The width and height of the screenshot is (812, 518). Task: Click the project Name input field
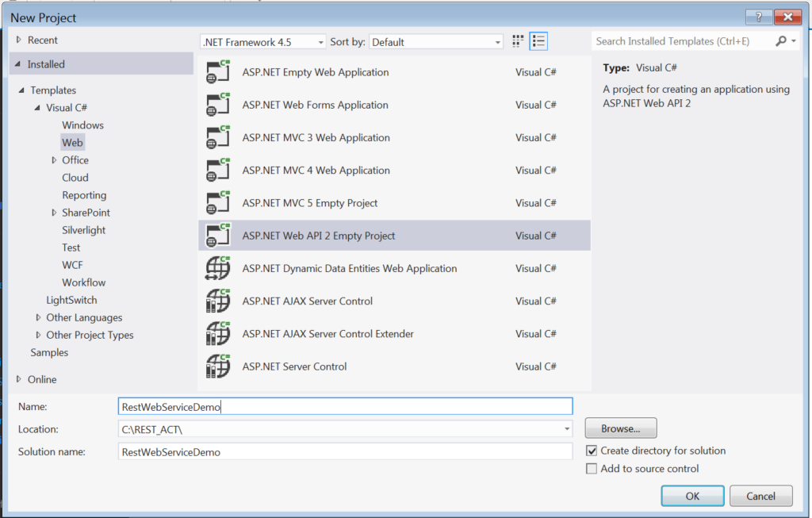pyautogui.click(x=346, y=407)
